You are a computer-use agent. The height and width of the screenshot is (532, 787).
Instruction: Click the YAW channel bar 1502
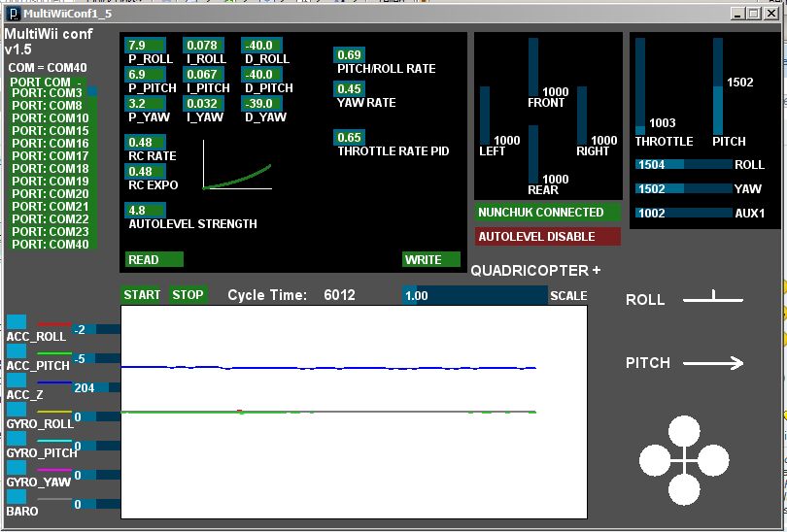click(684, 188)
